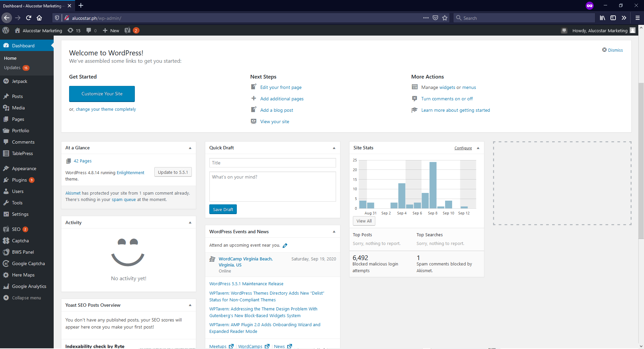Click the Quick Draft Title field

273,163
